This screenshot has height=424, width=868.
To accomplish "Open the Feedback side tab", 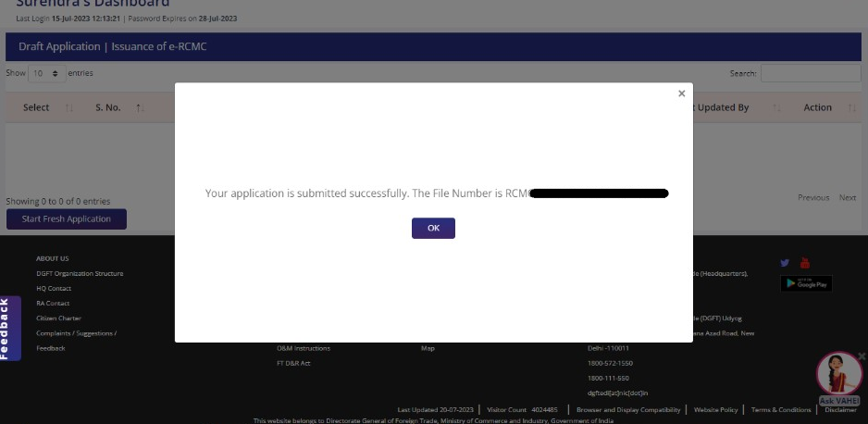I will point(7,329).
